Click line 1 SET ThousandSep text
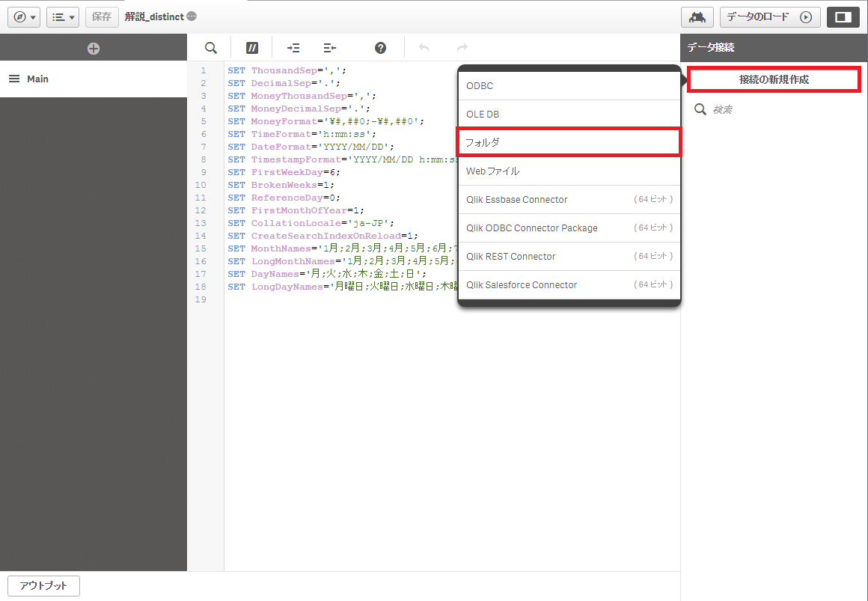868x601 pixels. [x=287, y=70]
